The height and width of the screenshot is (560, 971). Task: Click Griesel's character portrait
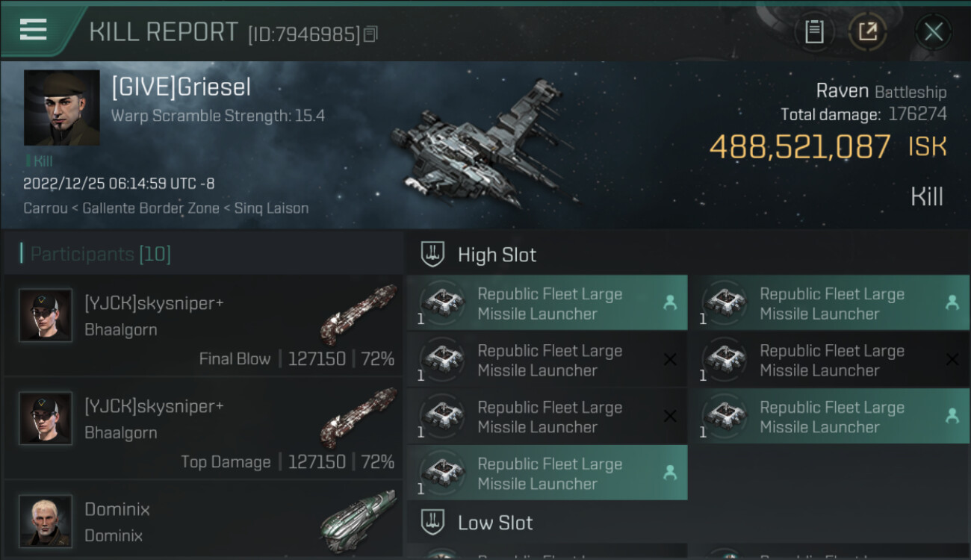tap(61, 108)
